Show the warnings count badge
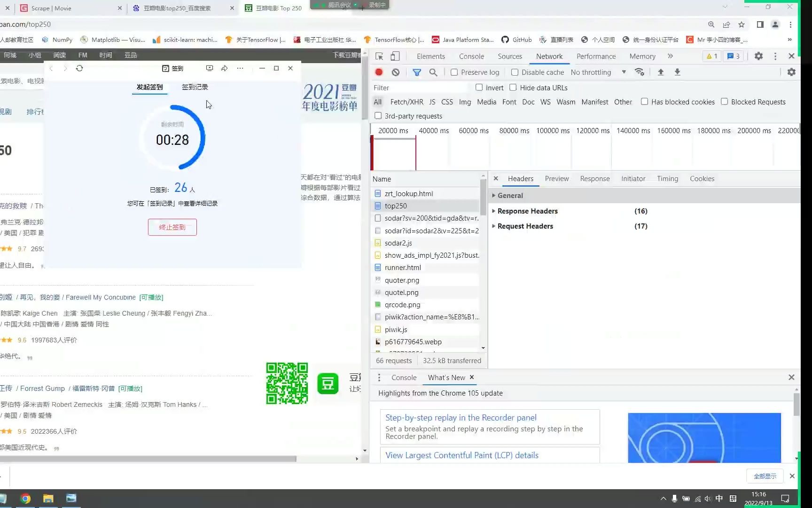 (x=712, y=56)
